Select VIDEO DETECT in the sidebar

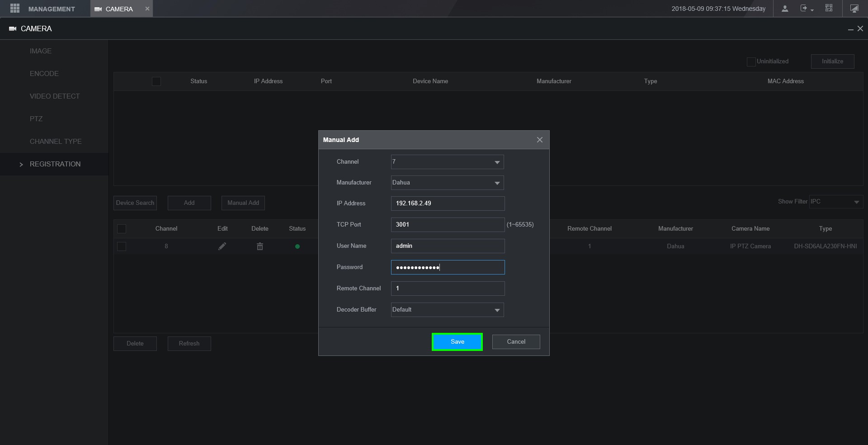(x=55, y=96)
